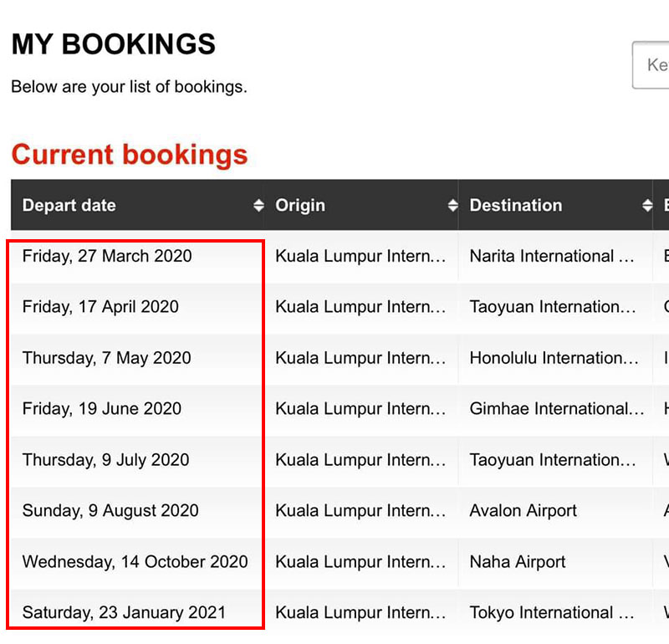The image size is (669, 644).
Task: Click Honolulu International destination cell
Action: (x=554, y=358)
